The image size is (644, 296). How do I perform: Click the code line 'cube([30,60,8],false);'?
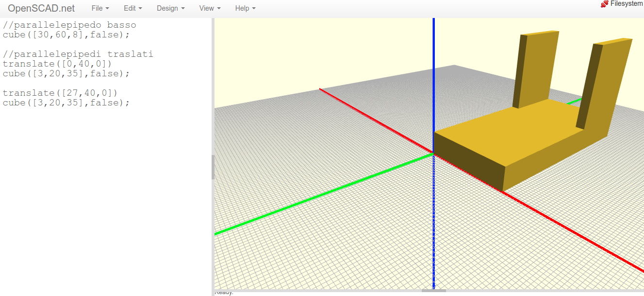click(66, 35)
